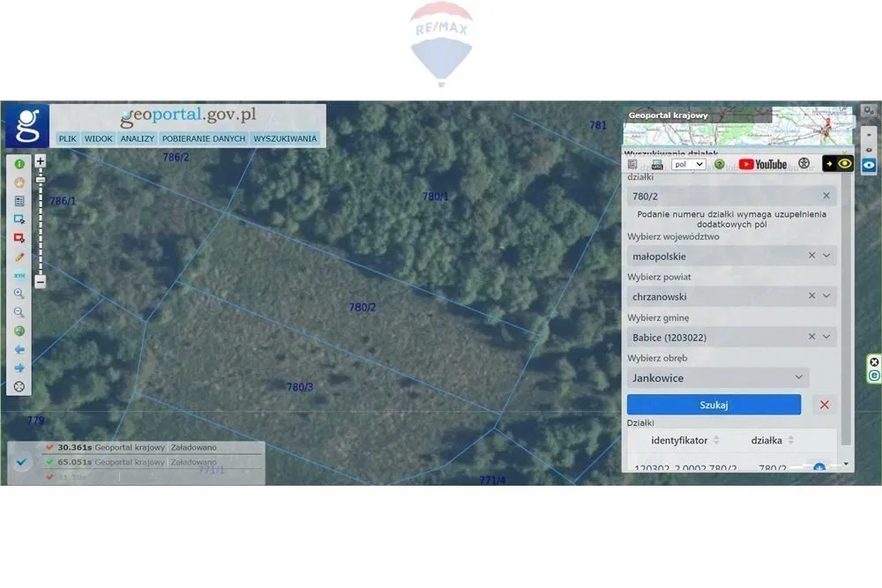Expand the województwo małopolskie dropdown
The height and width of the screenshot is (588, 882).
point(826,256)
